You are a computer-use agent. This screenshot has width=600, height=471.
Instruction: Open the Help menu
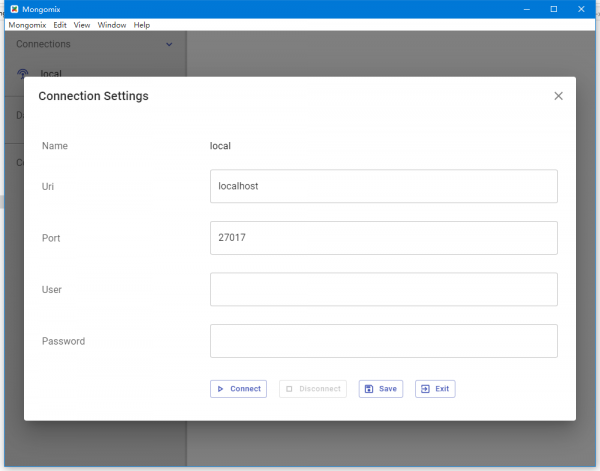[142, 25]
